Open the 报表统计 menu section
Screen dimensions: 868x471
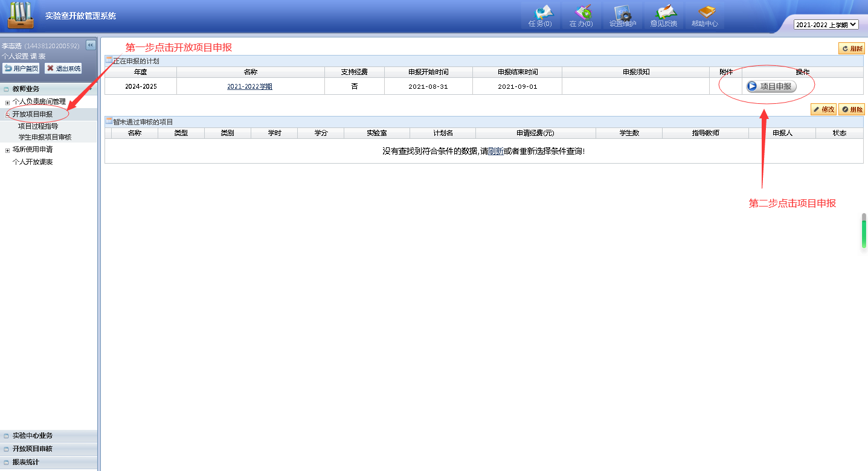click(x=48, y=463)
